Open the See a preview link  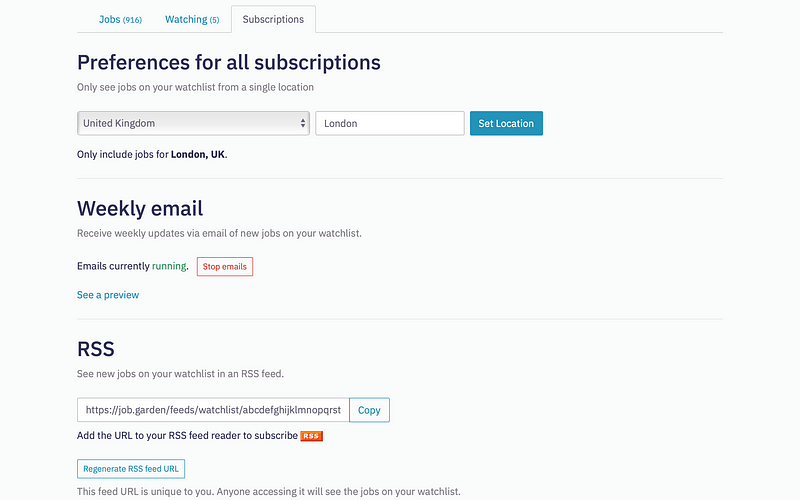108,295
